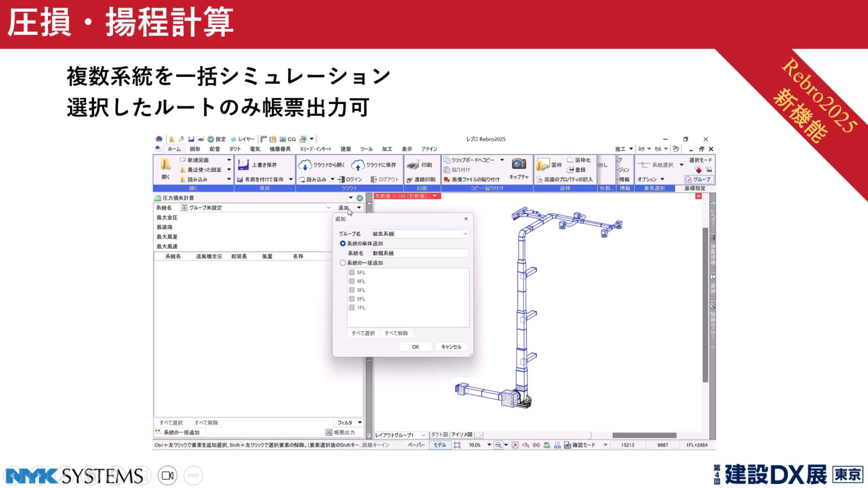868x488 pixels.
Task: Toggle the 5FL checkbox in the dialog
Action: pos(351,273)
